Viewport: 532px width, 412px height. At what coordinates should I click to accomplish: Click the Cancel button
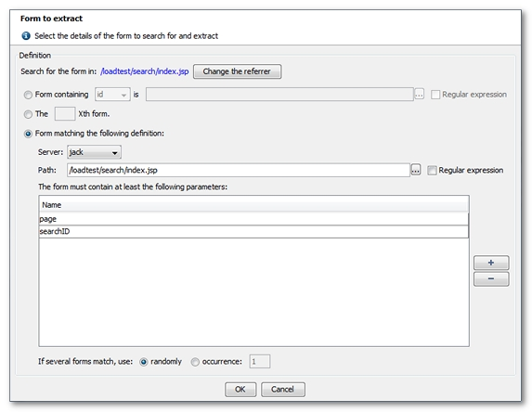(283, 390)
